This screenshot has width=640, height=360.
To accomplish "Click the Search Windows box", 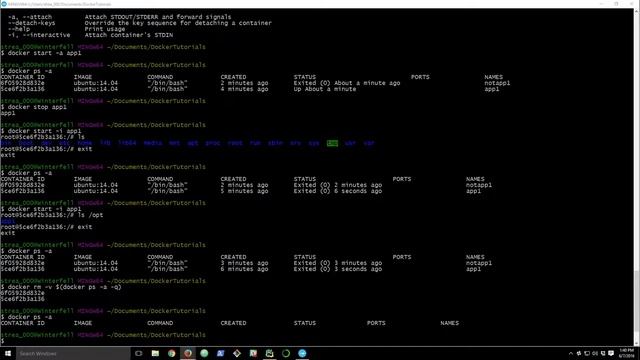I will click(73, 353).
